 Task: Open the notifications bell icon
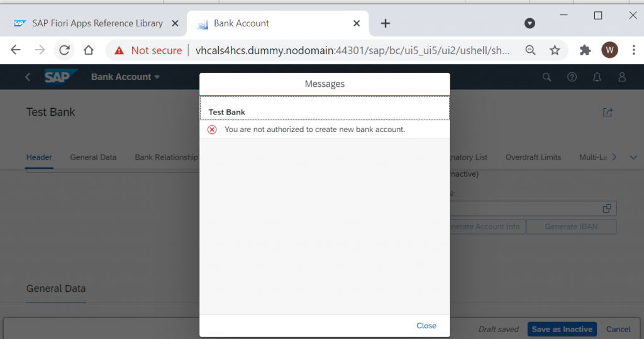(x=597, y=77)
